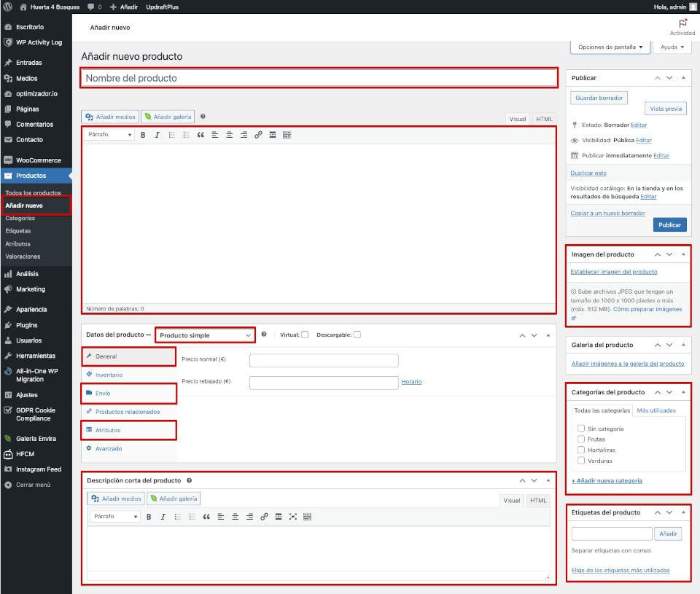
Task: Click the insert link icon in main editor
Action: click(x=258, y=135)
